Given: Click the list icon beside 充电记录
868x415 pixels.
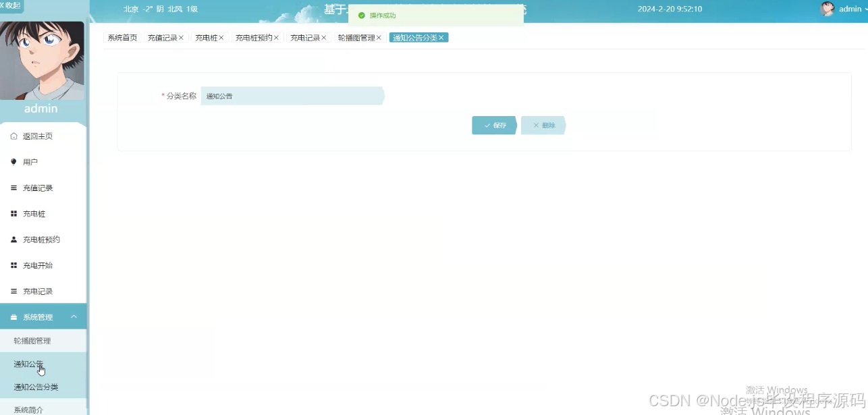Looking at the screenshot, I should (x=13, y=292).
